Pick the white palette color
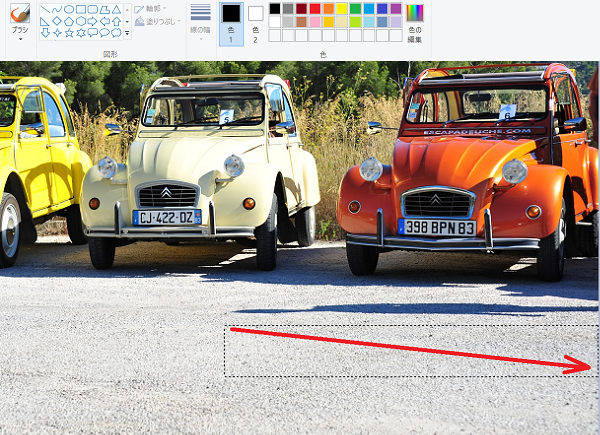Viewport: 600px width, 435px height. [x=274, y=22]
